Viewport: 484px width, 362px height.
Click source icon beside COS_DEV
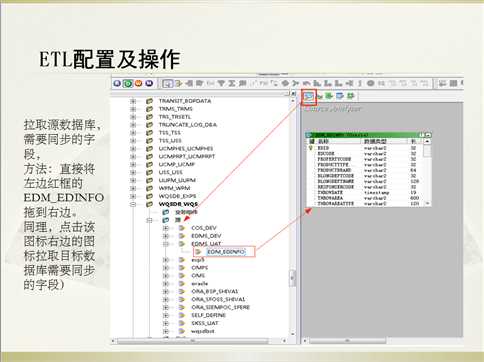(x=182, y=228)
